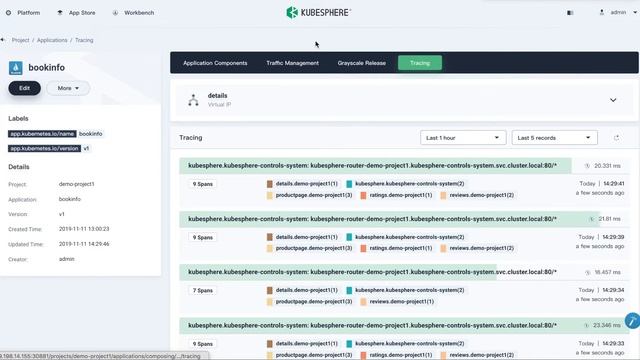Image resolution: width=640 pixels, height=360 pixels.
Task: Open the admin user dropdown
Action: click(618, 12)
